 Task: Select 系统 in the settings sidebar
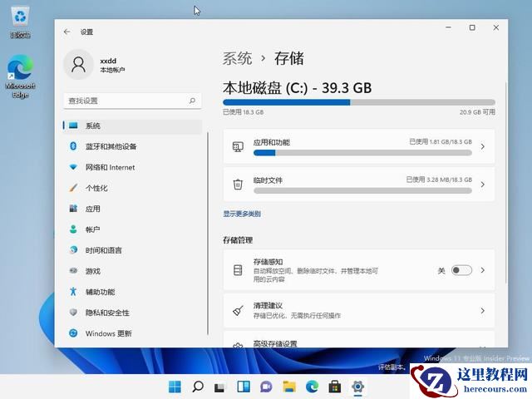coord(132,126)
